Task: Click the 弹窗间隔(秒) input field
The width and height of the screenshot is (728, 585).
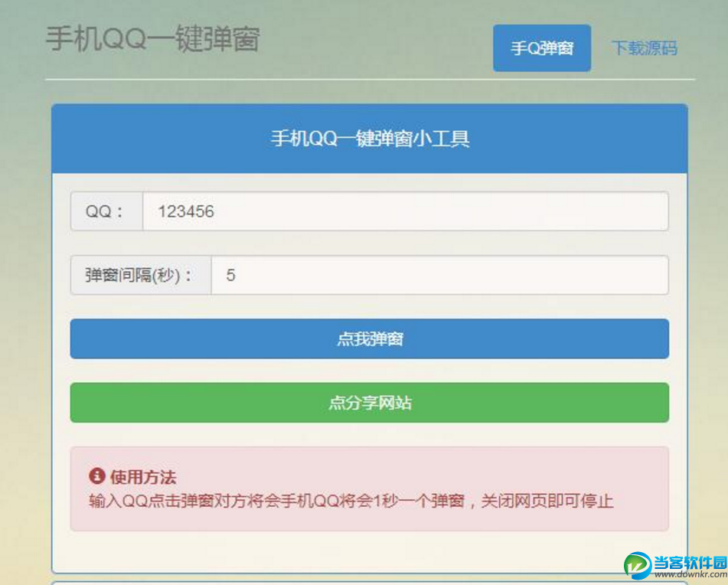Action: click(439, 275)
